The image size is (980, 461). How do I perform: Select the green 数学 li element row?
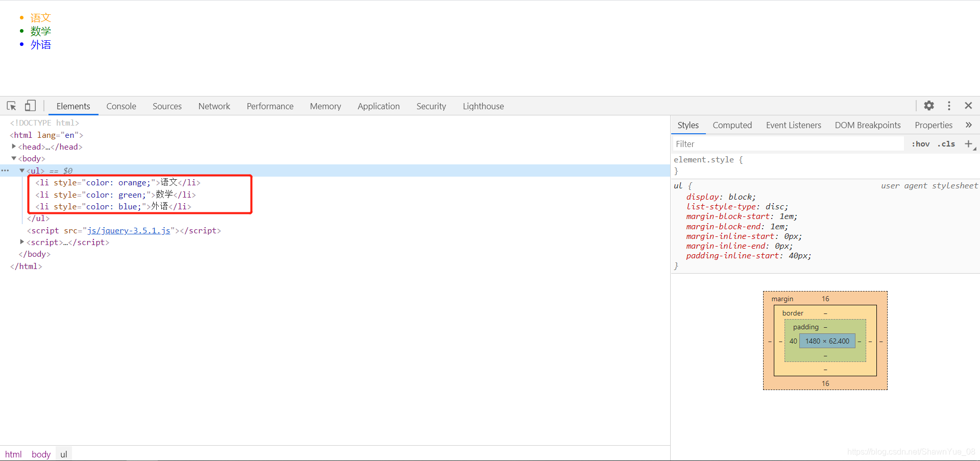click(115, 195)
